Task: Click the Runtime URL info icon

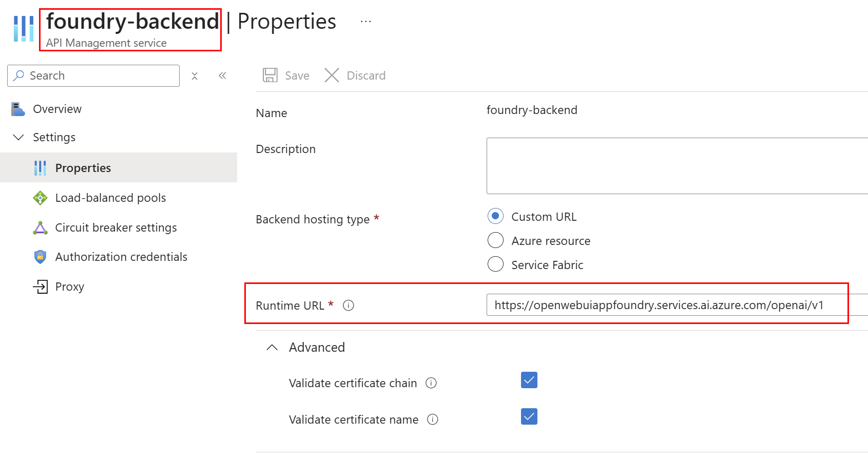Action: click(349, 306)
